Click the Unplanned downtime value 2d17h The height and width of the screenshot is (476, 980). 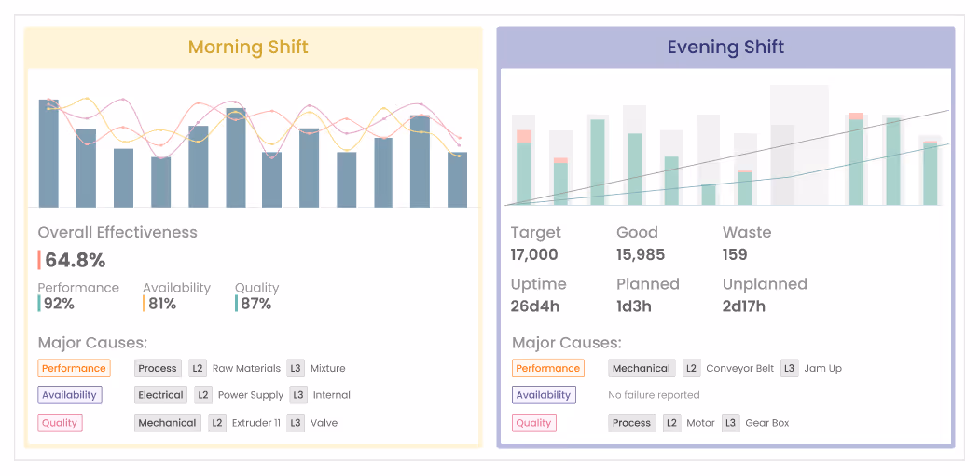[x=744, y=306]
